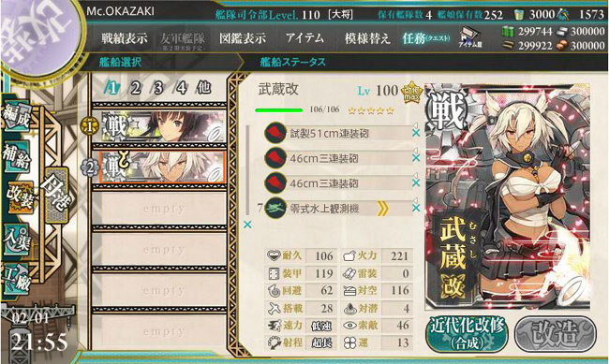Screen dimensions: 609x364
Task: Click the 試製51cm連装砲 red gun icon
Action: pyautogui.click(x=275, y=133)
